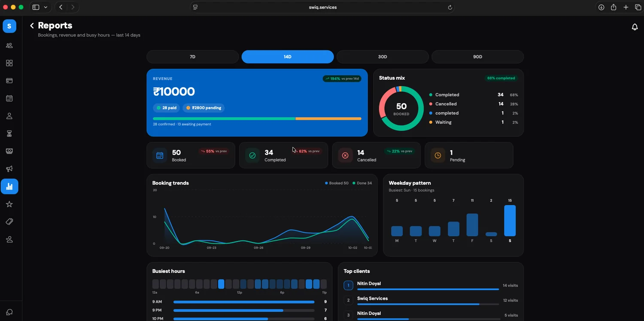644x321 pixels.
Task: Click the browser forward arrow
Action: [x=73, y=7]
